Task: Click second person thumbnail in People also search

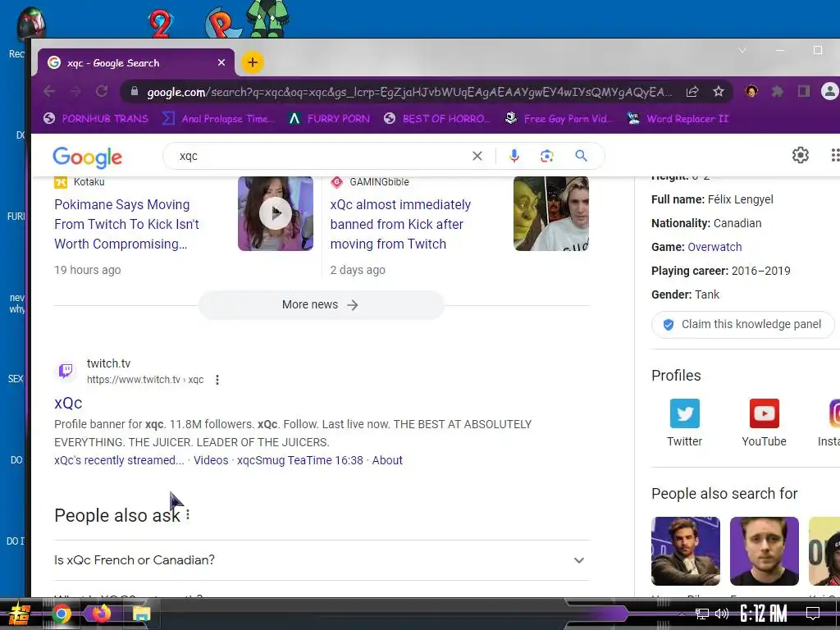Action: [764, 550]
